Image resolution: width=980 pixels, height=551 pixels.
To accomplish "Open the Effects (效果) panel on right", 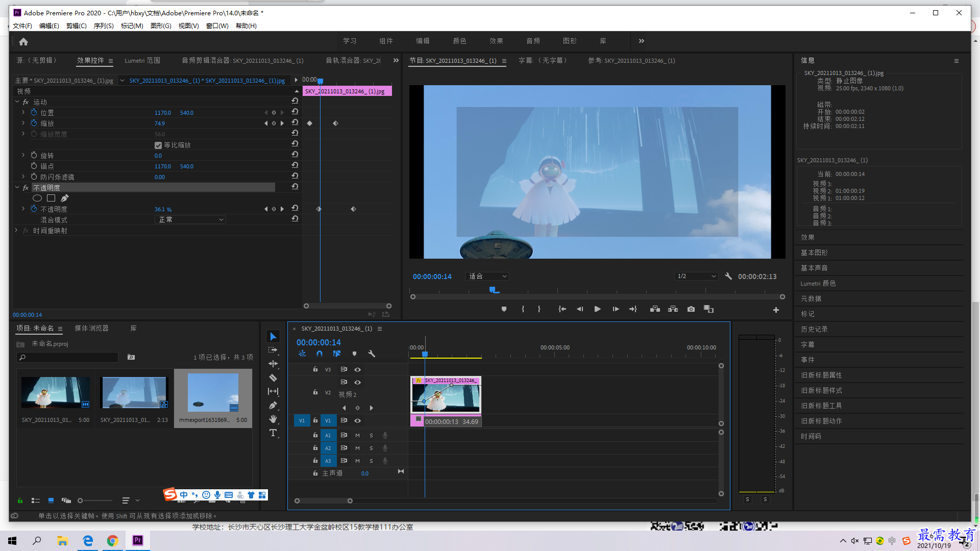I will (807, 237).
